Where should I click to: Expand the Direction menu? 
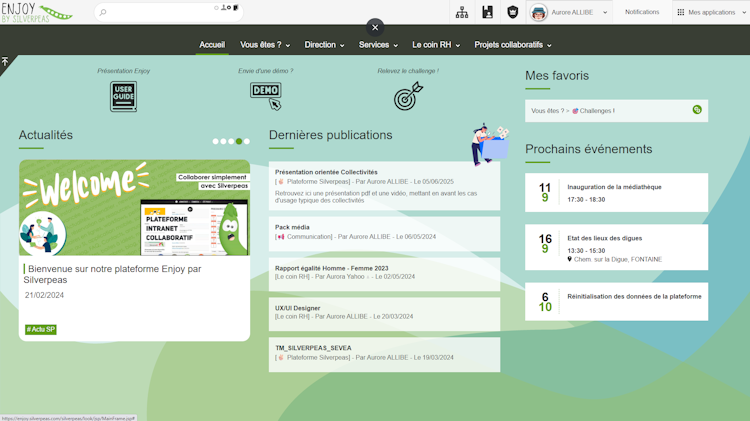[x=324, y=45]
